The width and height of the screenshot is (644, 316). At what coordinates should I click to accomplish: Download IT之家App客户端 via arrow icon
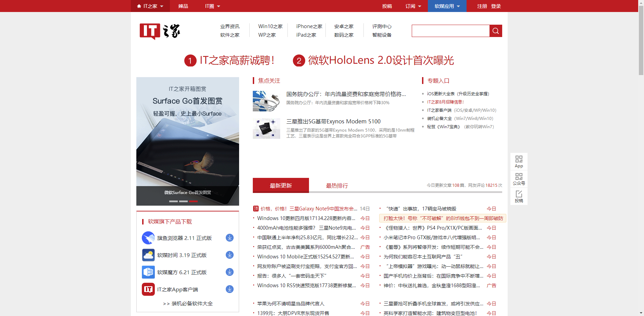230,289
